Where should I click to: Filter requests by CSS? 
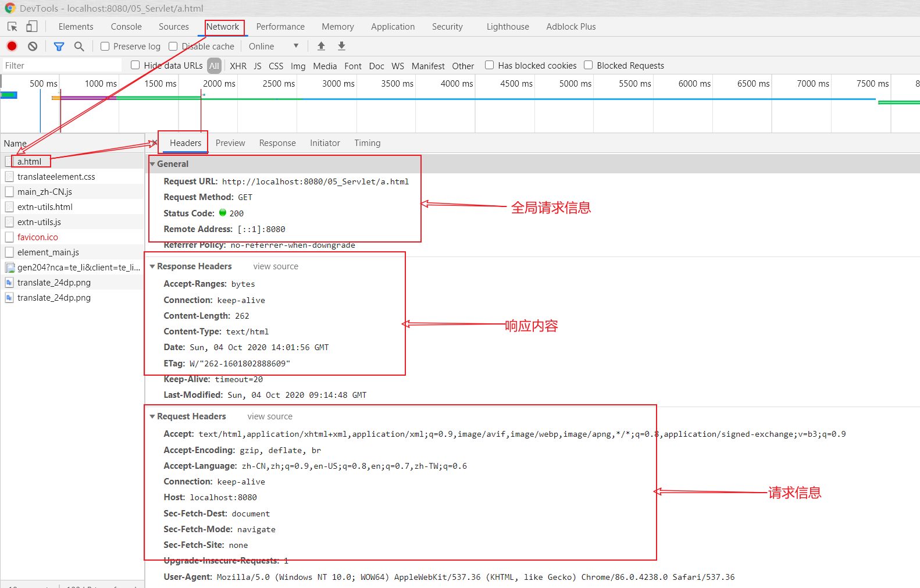point(276,66)
